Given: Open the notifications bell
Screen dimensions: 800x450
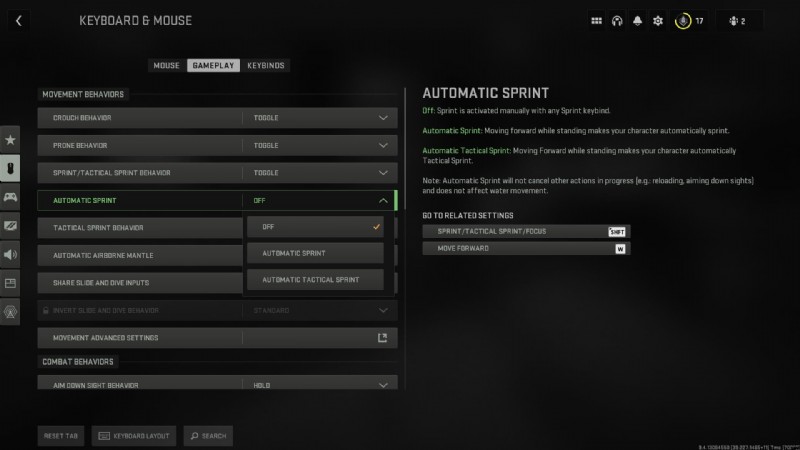Looking at the screenshot, I should tap(637, 20).
